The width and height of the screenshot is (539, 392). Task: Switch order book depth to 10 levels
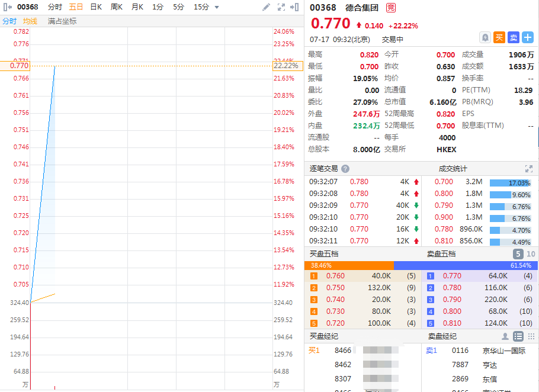(531, 254)
